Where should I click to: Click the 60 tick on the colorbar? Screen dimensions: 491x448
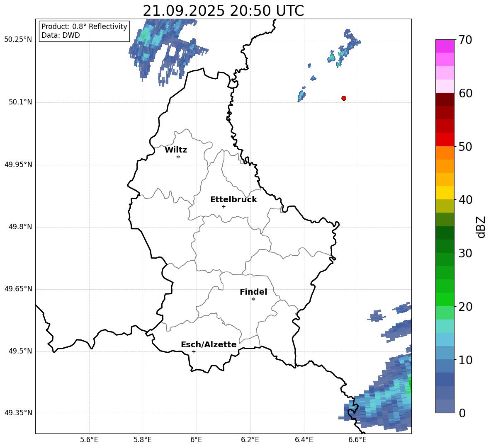pyautogui.click(x=465, y=93)
